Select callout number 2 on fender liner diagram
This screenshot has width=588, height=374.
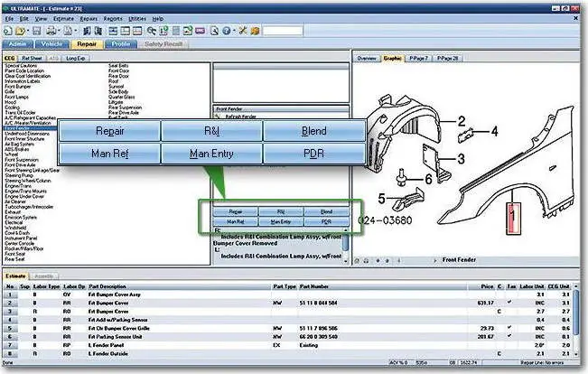462,121
